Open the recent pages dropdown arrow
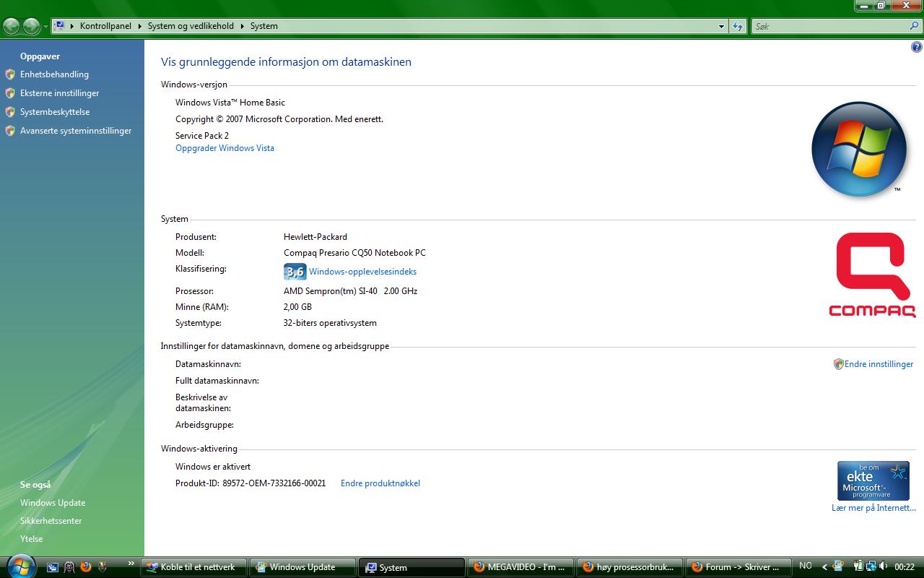 click(45, 27)
